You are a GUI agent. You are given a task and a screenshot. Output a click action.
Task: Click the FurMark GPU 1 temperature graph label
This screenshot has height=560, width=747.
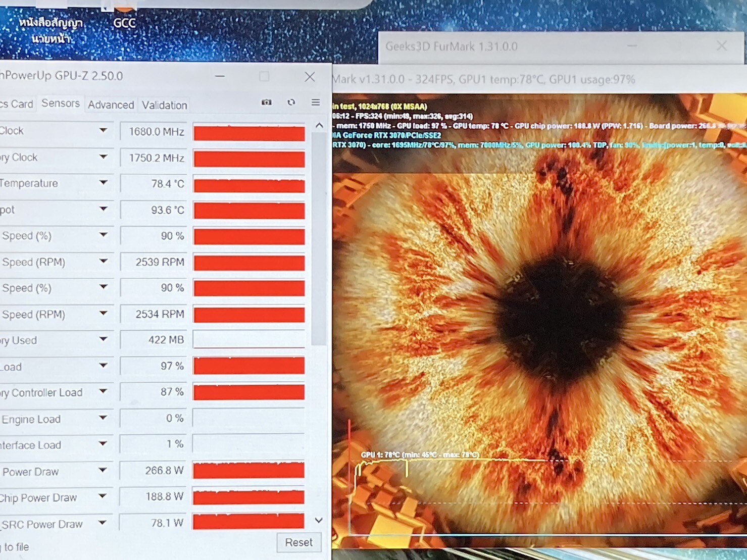419,454
